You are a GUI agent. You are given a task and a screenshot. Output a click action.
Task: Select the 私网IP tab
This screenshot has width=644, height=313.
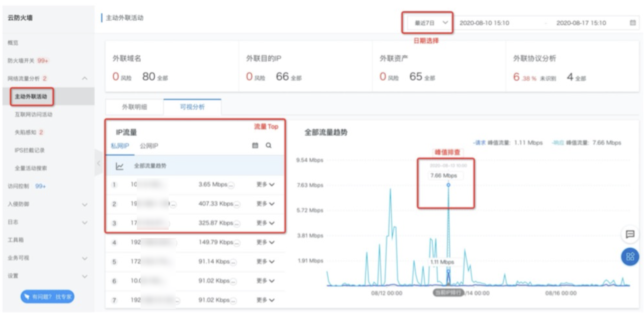[x=120, y=146]
